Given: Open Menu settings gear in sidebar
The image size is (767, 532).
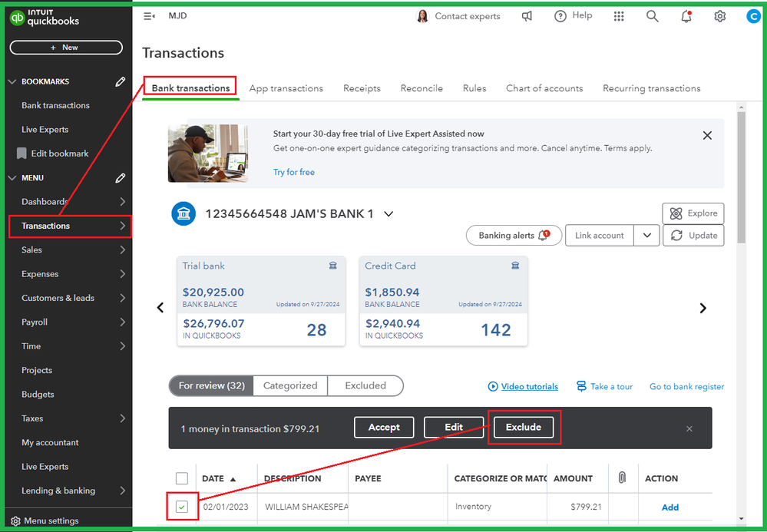Looking at the screenshot, I should coord(15,520).
